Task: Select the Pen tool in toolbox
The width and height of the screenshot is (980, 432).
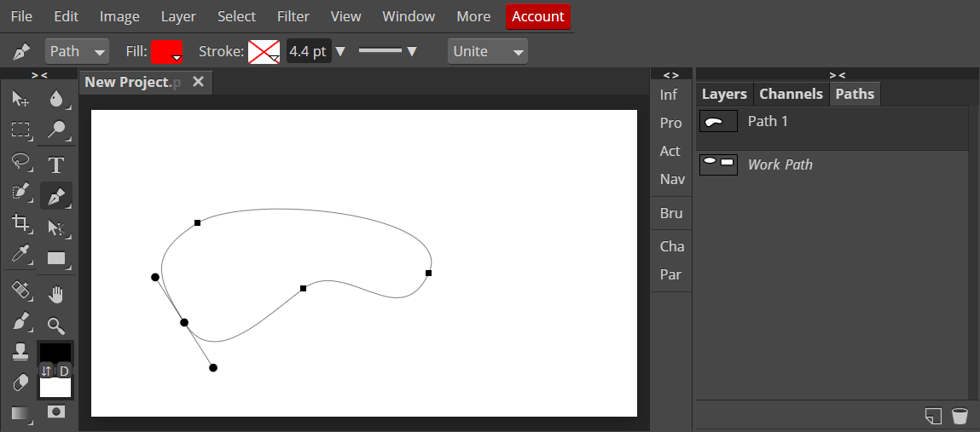Action: coord(57,196)
